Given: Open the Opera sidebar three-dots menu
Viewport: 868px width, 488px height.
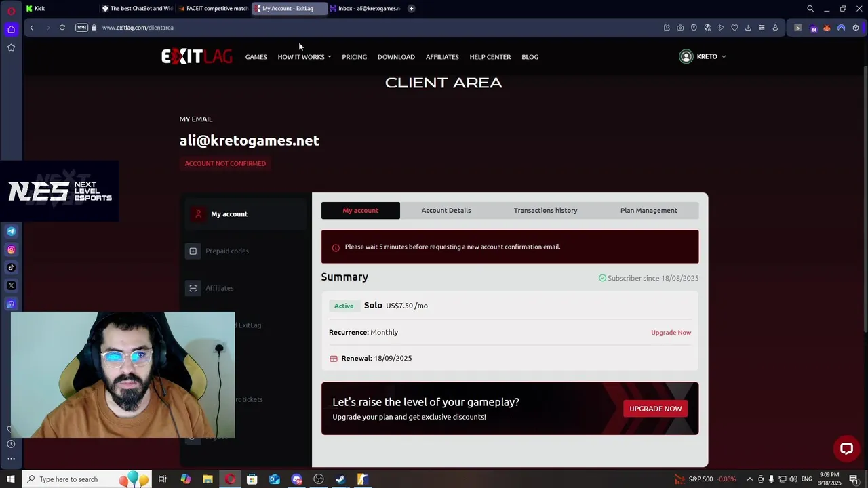Looking at the screenshot, I should click(11, 459).
